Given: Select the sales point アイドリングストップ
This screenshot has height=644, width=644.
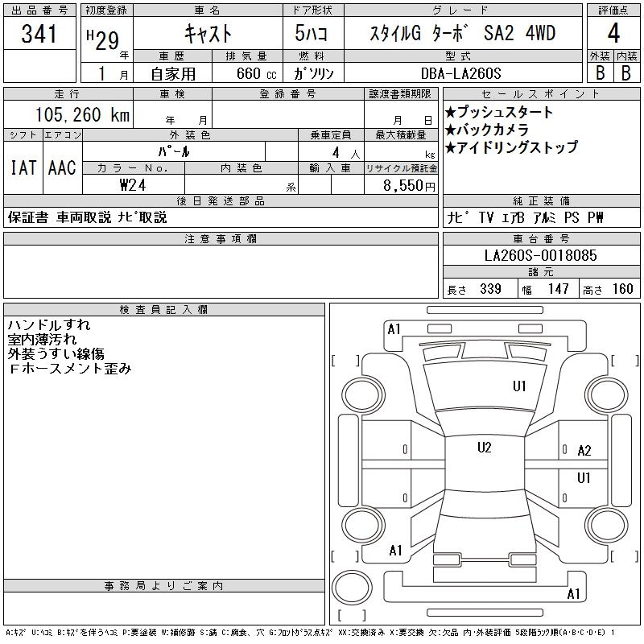Looking at the screenshot, I should (511, 147).
